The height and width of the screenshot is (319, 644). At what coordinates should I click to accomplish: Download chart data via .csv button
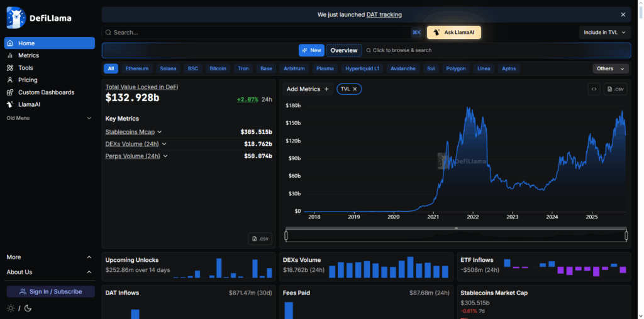[616, 89]
